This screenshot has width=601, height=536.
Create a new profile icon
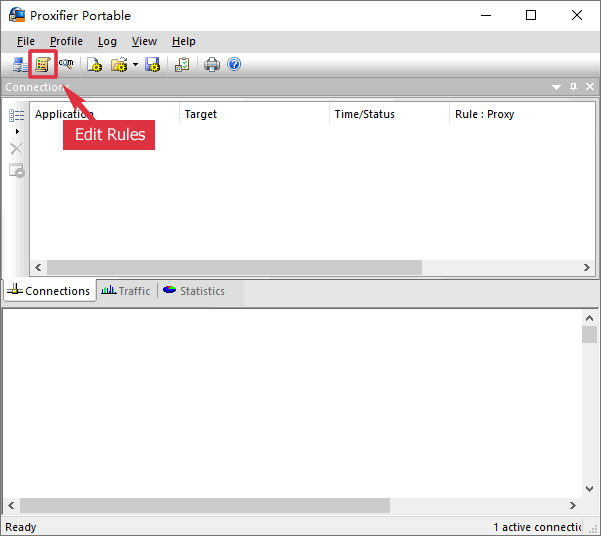pos(94,64)
